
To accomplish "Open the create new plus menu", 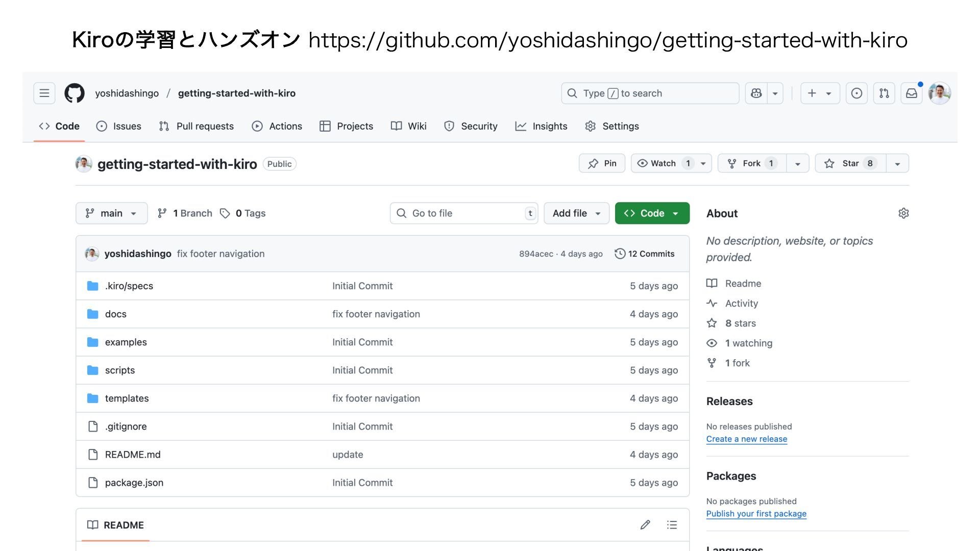I will point(820,93).
